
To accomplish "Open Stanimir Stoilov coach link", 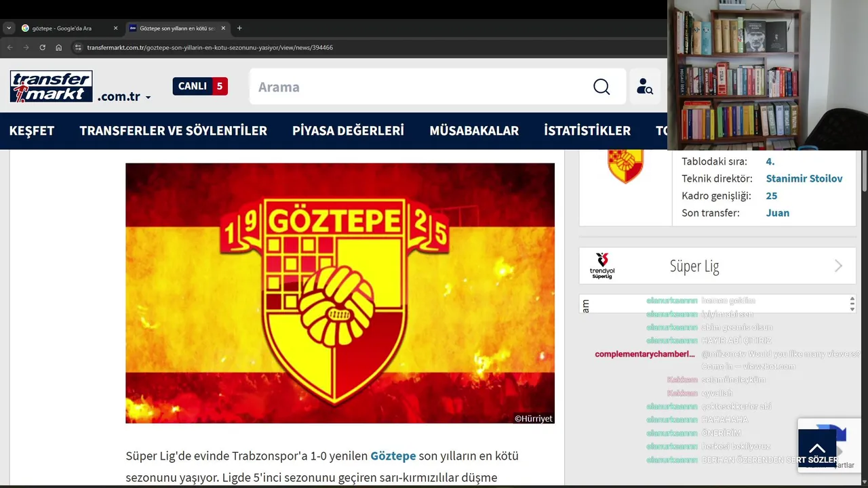I will point(804,178).
